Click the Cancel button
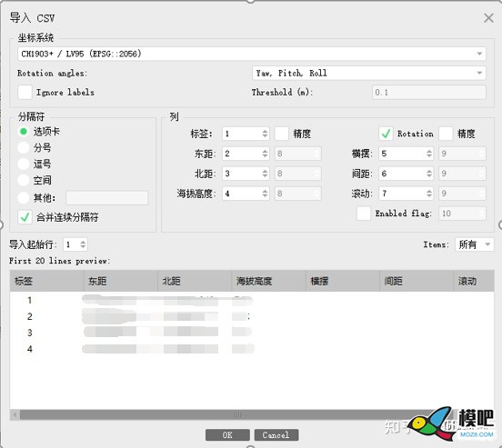This screenshot has width=502, height=448. coord(276,435)
